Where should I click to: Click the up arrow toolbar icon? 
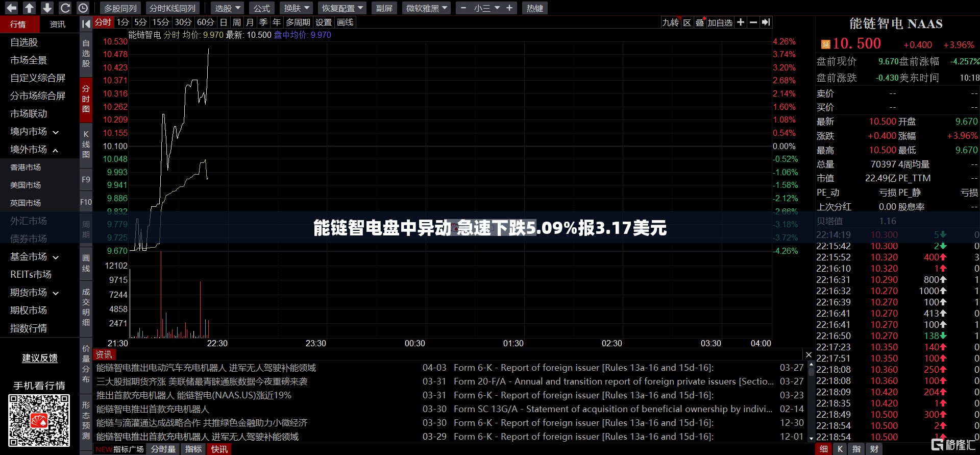click(29, 8)
